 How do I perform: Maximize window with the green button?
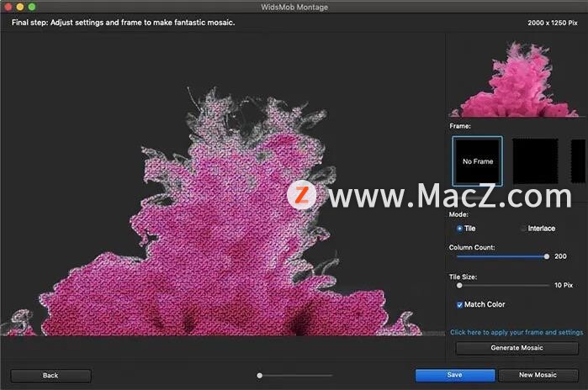coord(32,7)
